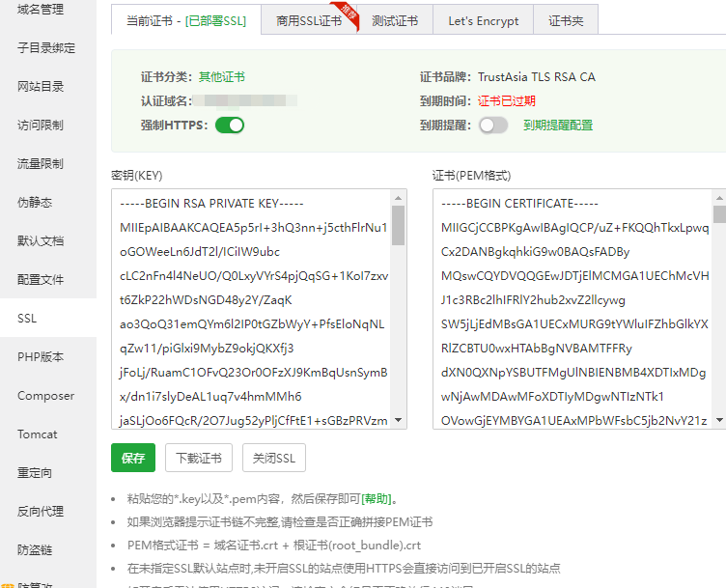Image resolution: width=726 pixels, height=588 pixels.
Task: Click 关闭SSL button
Action: click(x=274, y=458)
